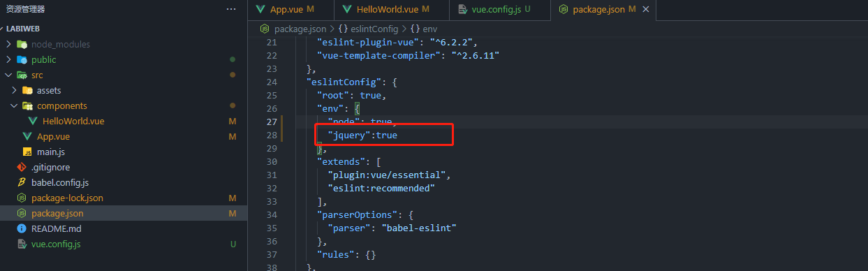Click the Babel icon beside babel.config.js

coord(22,182)
